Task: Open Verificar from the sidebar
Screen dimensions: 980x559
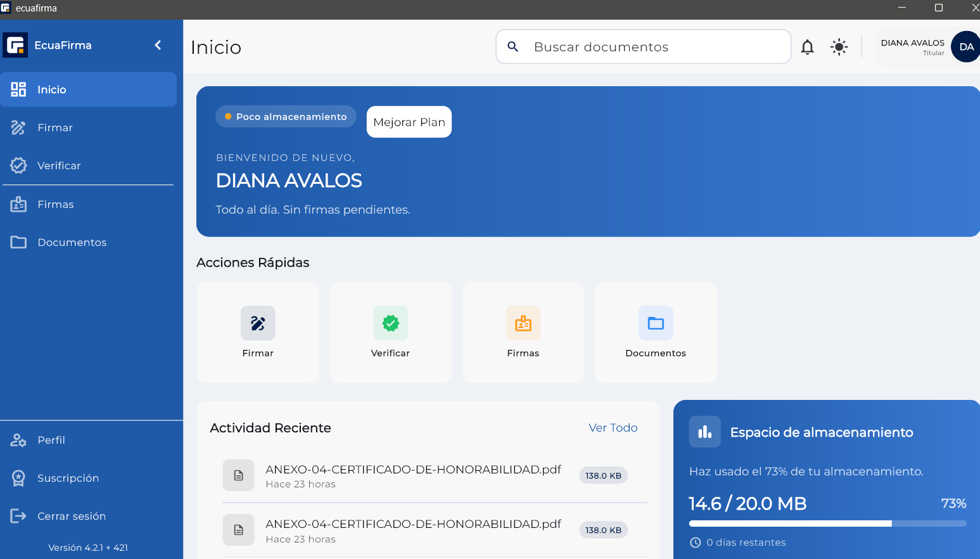Action: click(88, 165)
